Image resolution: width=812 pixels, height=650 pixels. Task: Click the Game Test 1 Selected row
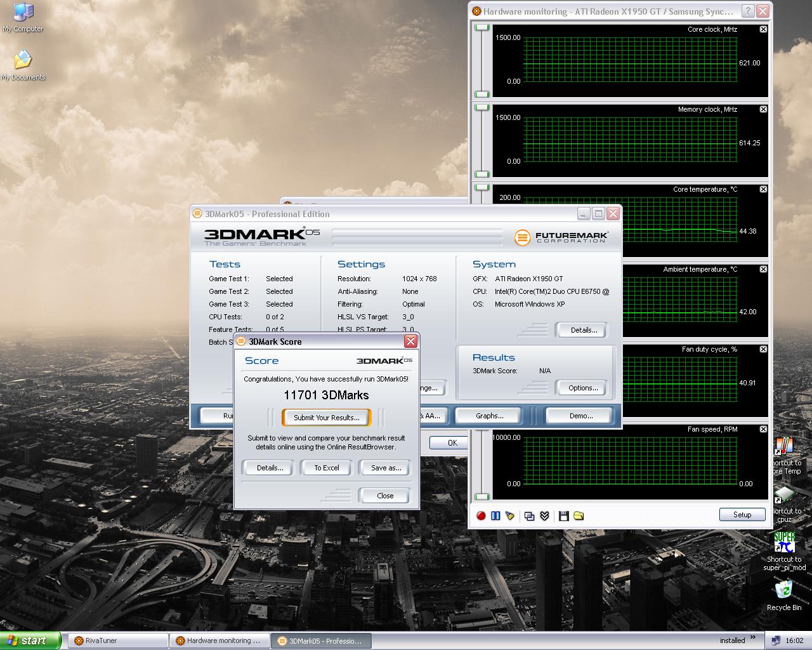click(251, 279)
